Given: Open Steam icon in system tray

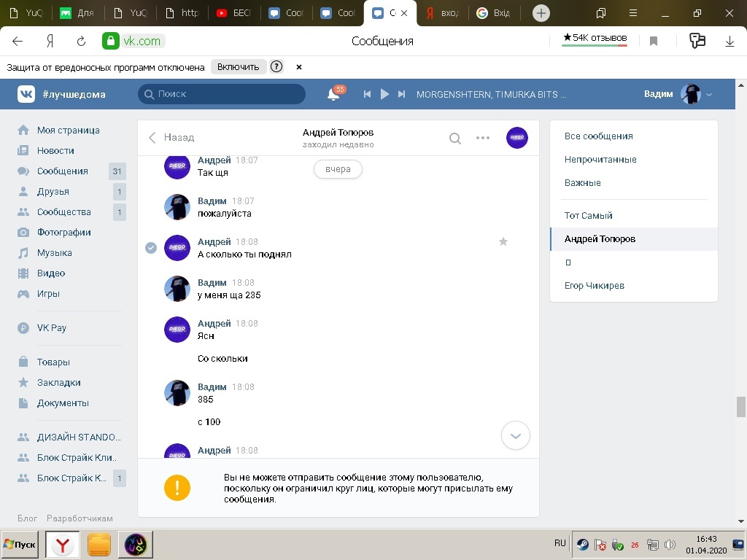Looking at the screenshot, I should click(582, 544).
